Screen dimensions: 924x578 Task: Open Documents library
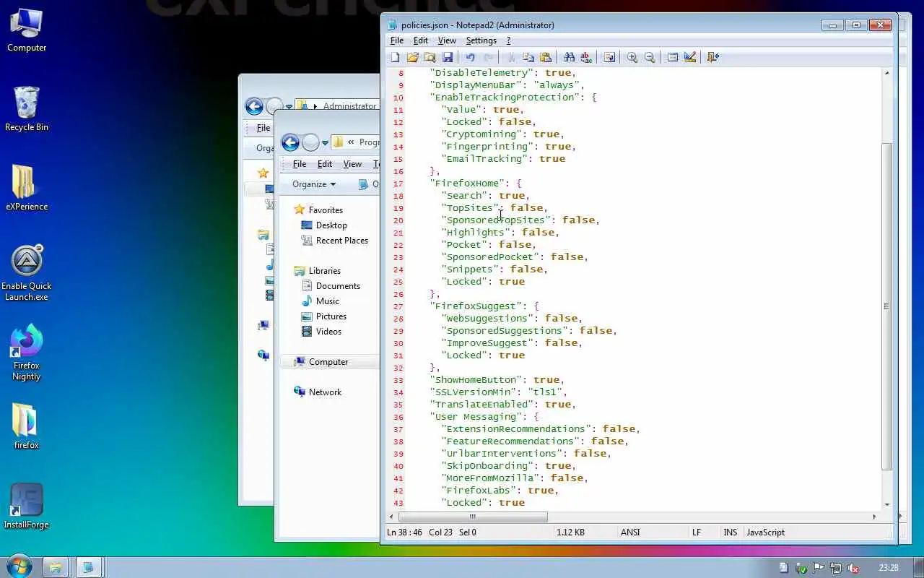(x=338, y=286)
